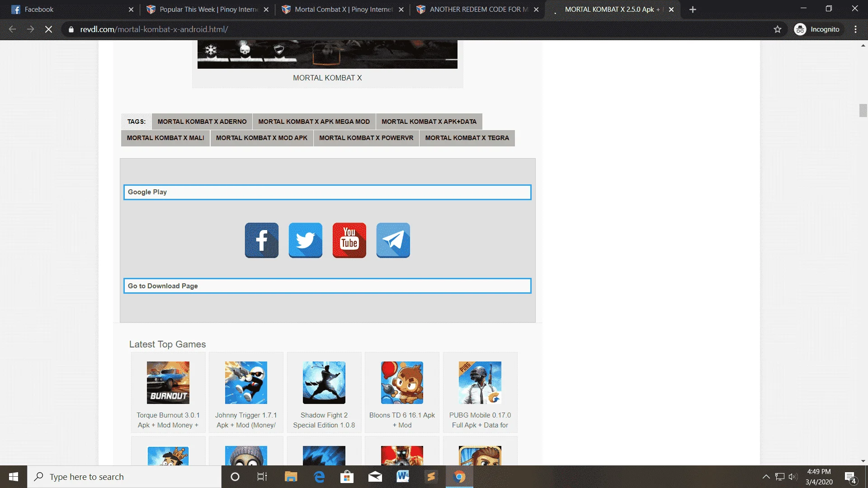Click the network icon in system tray
Image resolution: width=868 pixels, height=488 pixels.
pyautogui.click(x=780, y=477)
